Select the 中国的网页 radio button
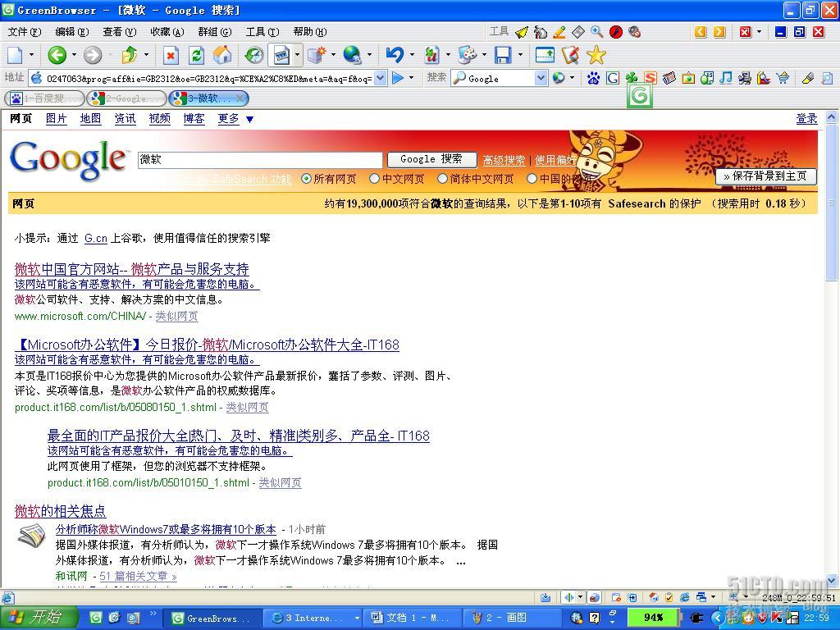The height and width of the screenshot is (630, 840). click(532, 179)
